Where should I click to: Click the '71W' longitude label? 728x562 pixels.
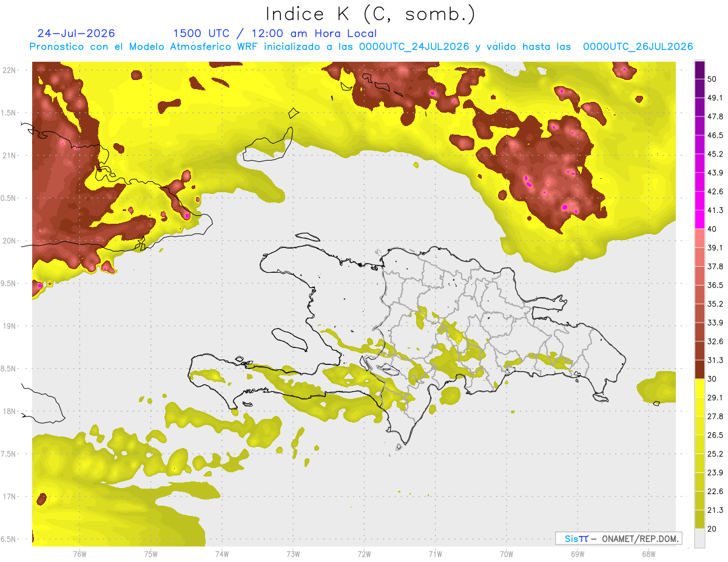click(435, 554)
